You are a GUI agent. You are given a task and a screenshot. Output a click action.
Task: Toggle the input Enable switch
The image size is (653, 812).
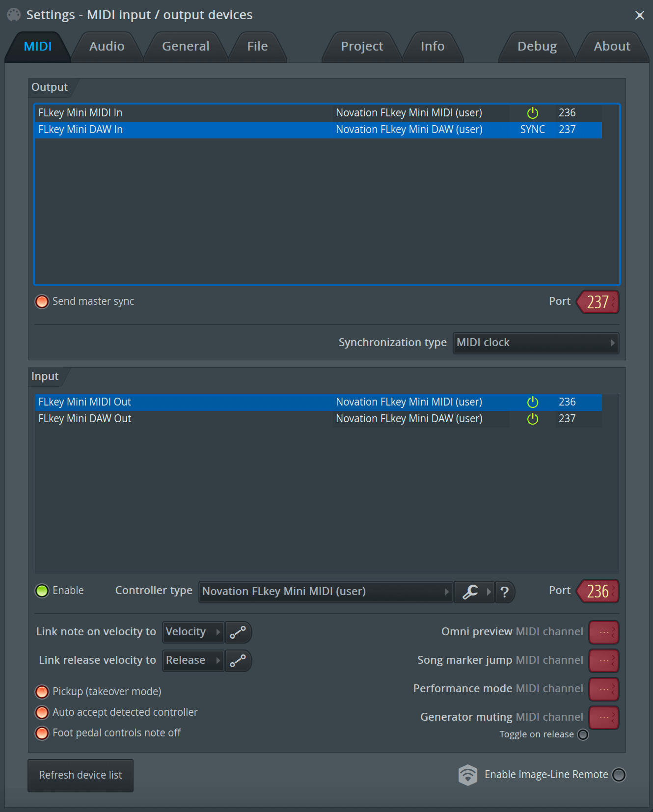42,591
